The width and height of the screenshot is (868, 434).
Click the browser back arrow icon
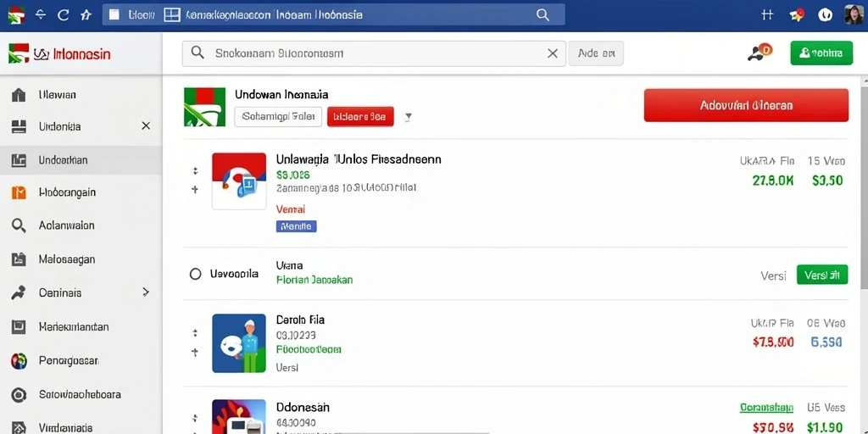pos(41,15)
